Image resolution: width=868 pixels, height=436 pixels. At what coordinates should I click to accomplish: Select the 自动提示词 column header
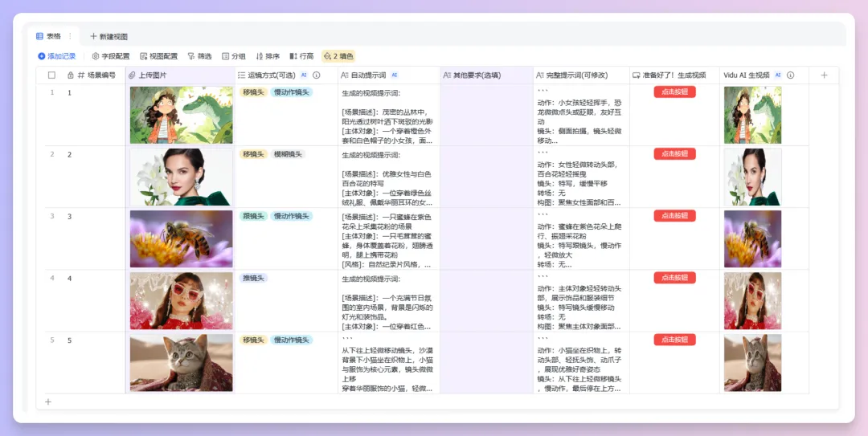tap(389, 75)
